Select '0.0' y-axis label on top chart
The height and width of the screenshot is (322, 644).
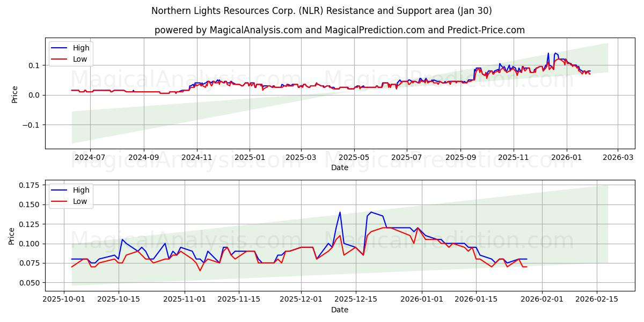pyautogui.click(x=35, y=95)
